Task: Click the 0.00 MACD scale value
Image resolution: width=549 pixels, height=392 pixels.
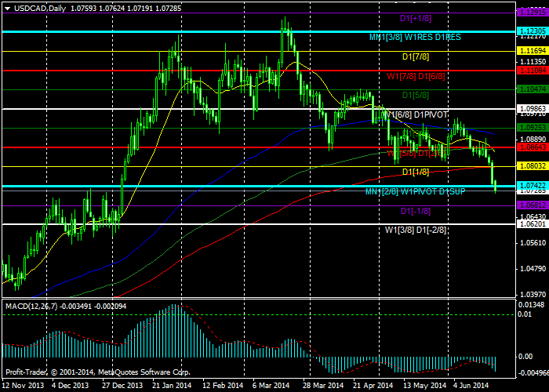Action: 525,356
